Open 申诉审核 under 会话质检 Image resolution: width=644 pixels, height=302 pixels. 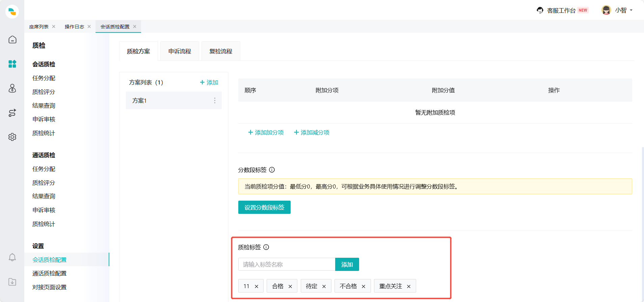tap(44, 119)
